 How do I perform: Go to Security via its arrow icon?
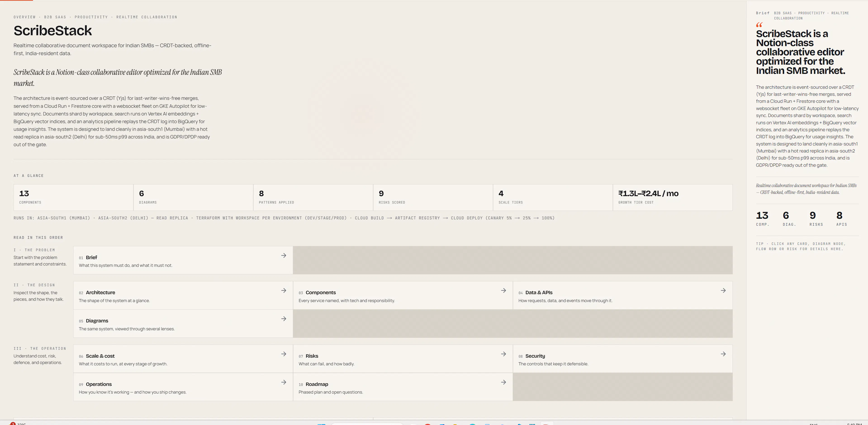(x=723, y=354)
